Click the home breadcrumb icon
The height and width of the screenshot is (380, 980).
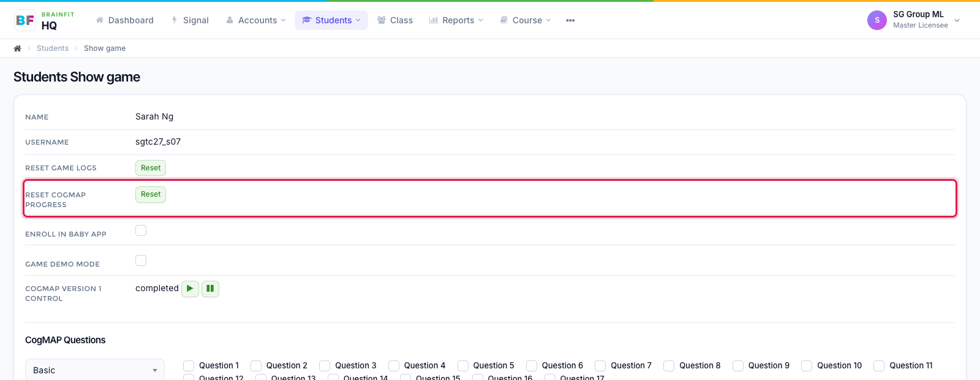click(x=17, y=48)
